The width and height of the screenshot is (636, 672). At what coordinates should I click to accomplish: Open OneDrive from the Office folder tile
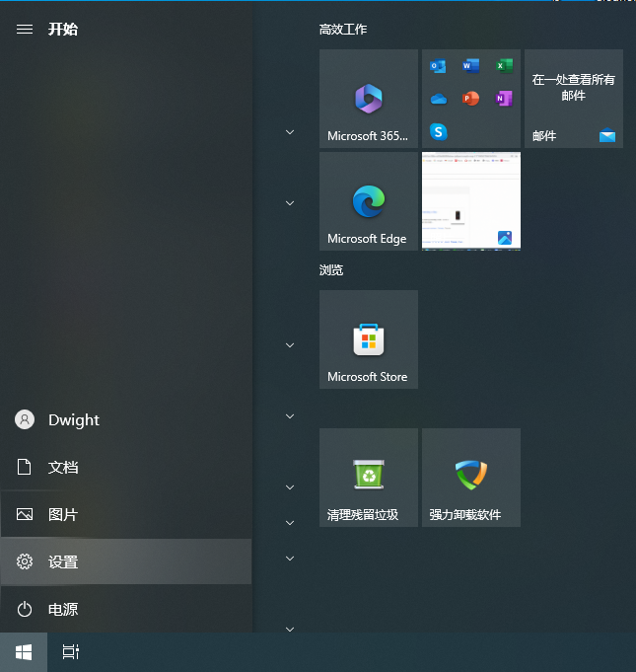point(438,99)
